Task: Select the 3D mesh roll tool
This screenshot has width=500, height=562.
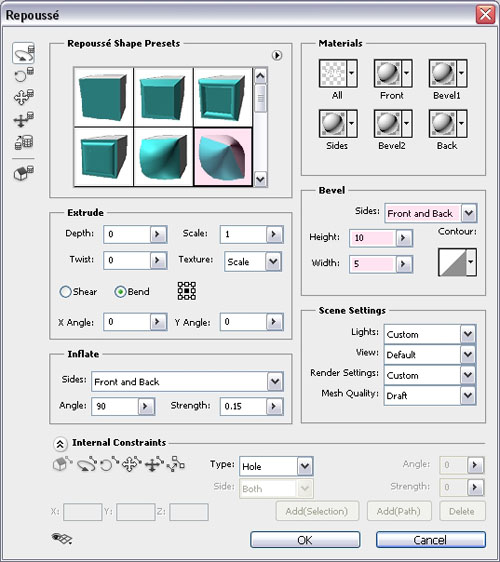Action: click(24, 75)
